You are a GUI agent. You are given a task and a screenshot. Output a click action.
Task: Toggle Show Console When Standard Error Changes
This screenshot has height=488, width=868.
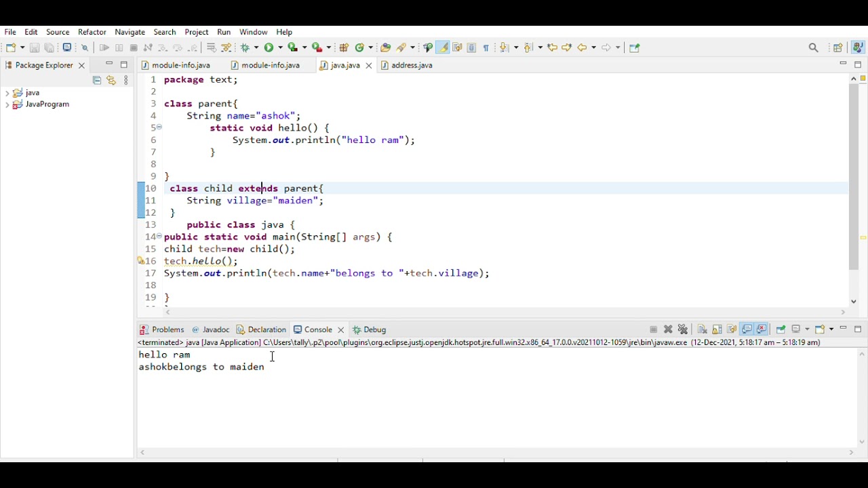tap(762, 329)
